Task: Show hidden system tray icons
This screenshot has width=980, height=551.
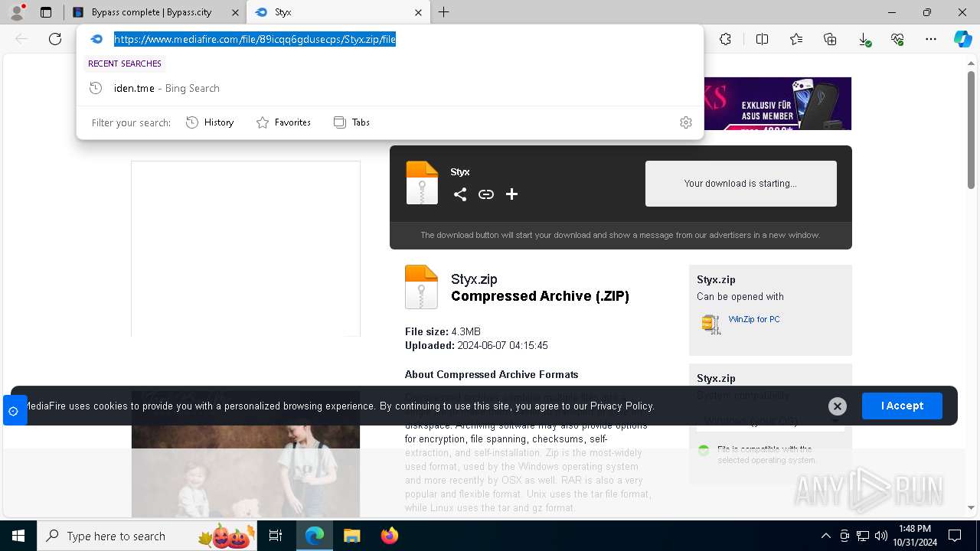Action: point(825,536)
